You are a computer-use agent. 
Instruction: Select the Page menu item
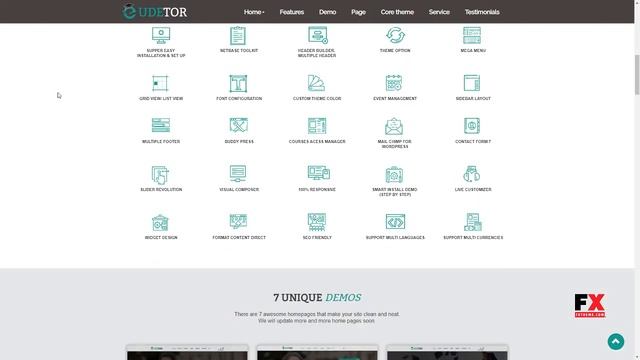358,12
